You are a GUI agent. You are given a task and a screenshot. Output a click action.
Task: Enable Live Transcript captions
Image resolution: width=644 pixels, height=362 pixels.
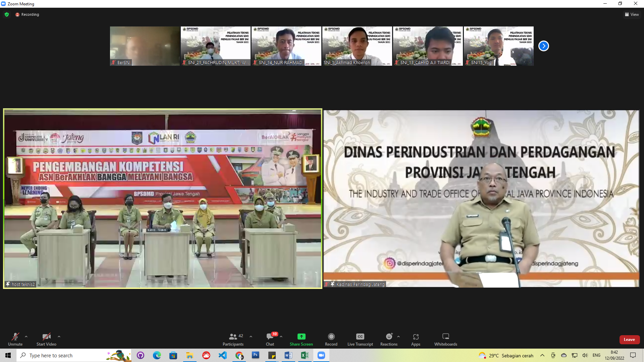pos(360,339)
